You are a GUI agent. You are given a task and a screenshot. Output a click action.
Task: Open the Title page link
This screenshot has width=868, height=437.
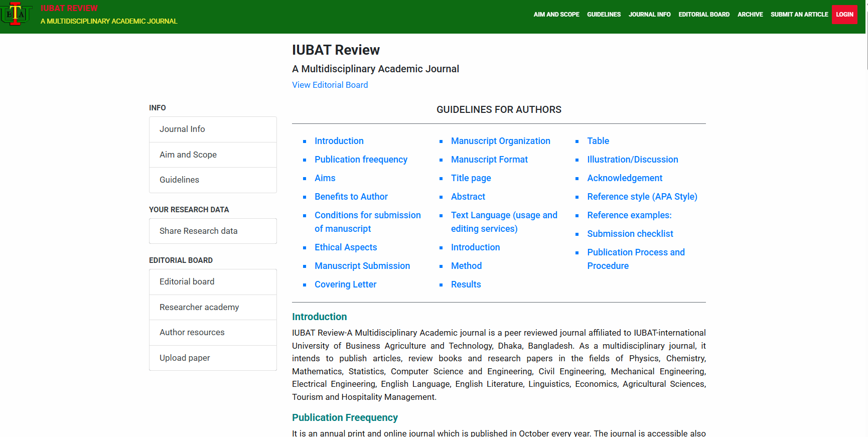tap(471, 178)
